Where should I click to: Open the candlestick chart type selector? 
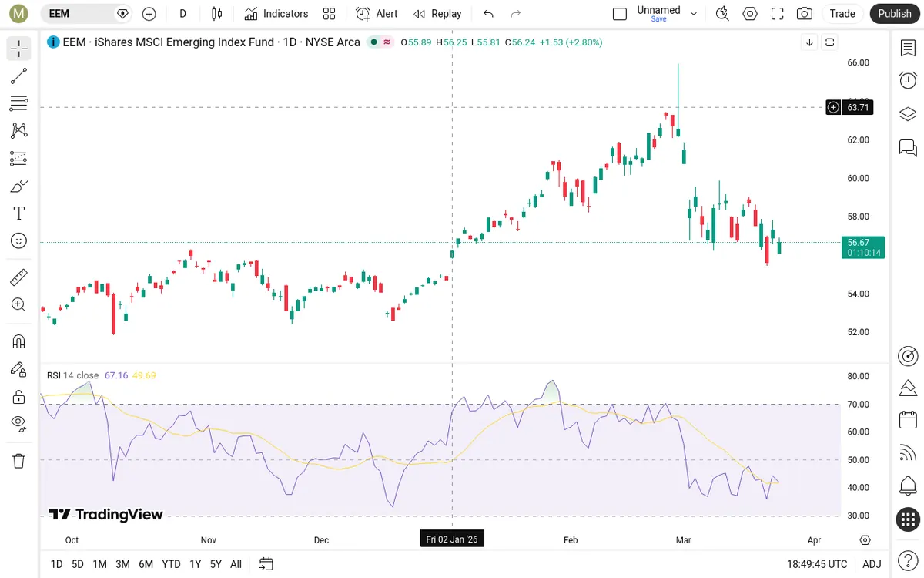pyautogui.click(x=216, y=14)
